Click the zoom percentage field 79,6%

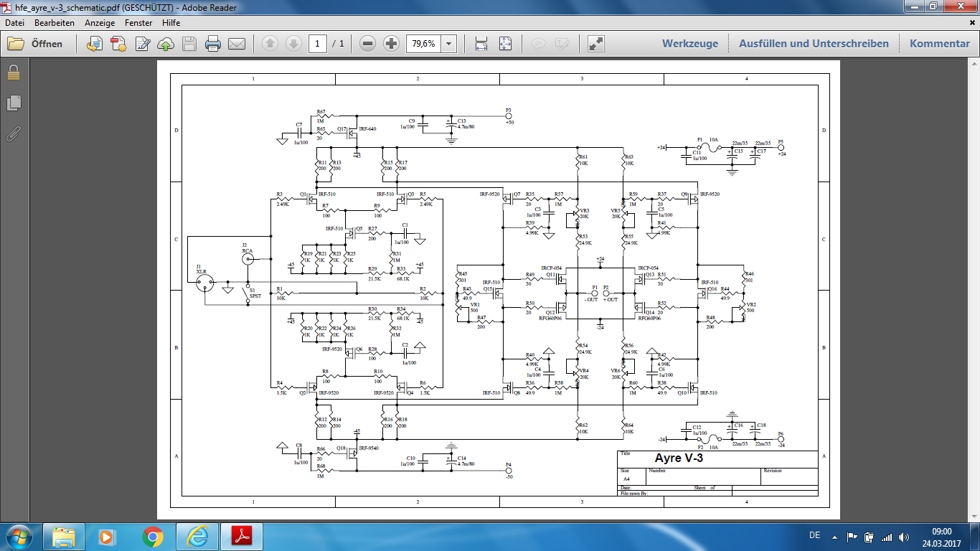pyautogui.click(x=423, y=44)
